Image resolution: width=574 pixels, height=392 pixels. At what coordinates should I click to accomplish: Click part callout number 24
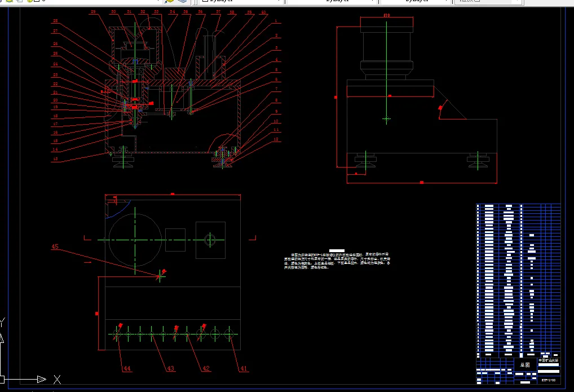(55, 64)
